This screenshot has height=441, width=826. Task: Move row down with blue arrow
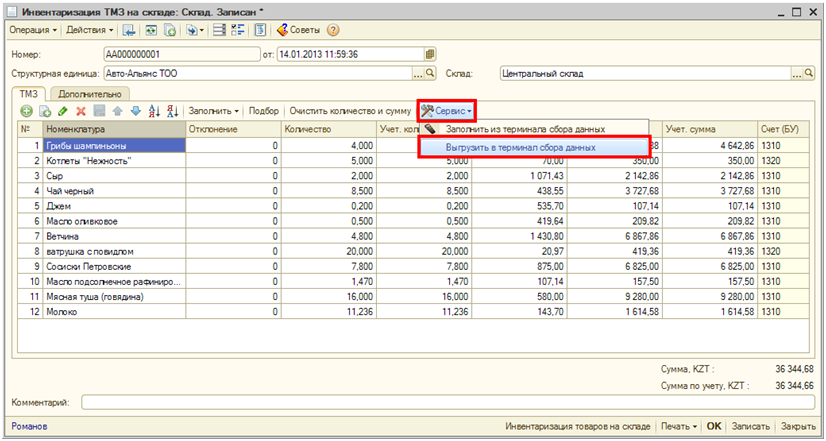coord(136,111)
